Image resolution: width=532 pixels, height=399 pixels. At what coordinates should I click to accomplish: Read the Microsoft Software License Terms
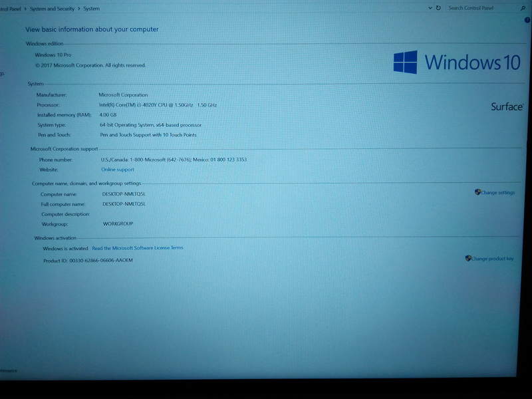click(137, 248)
